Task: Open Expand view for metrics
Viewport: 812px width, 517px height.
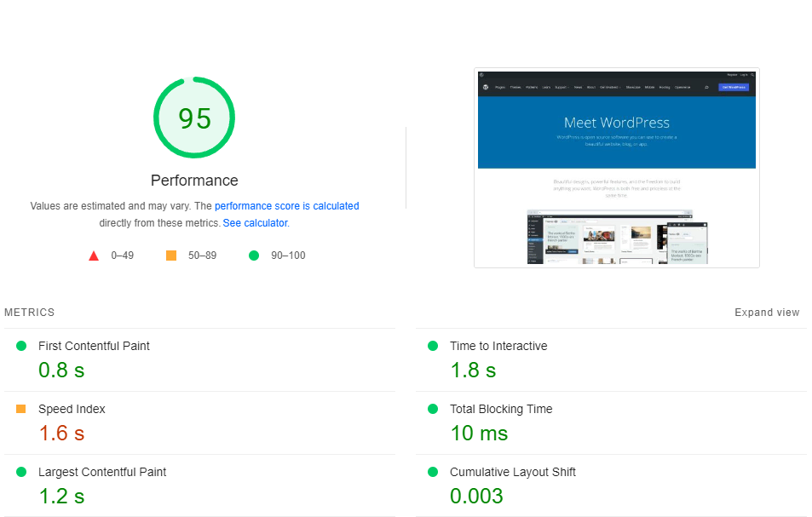Action: [x=766, y=313]
